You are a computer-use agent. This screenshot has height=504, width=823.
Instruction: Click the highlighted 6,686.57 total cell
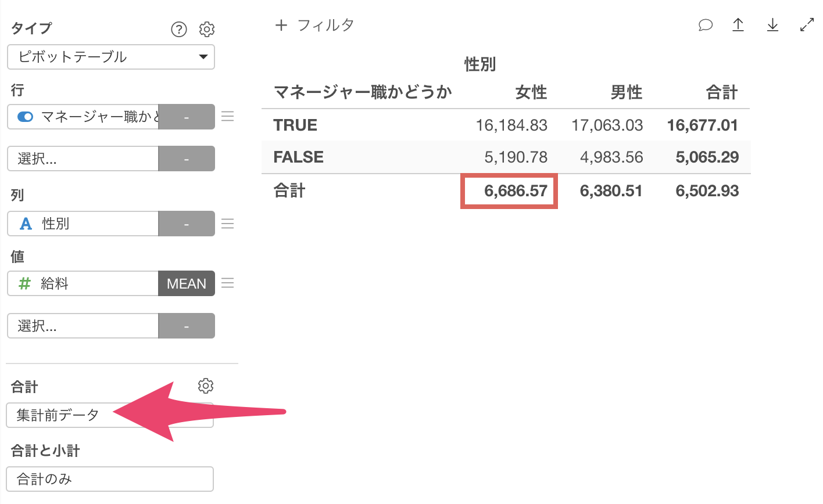coord(509,191)
